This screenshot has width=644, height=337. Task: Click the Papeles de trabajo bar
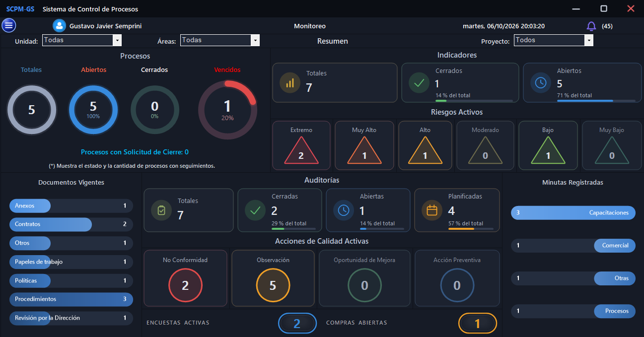point(71,262)
